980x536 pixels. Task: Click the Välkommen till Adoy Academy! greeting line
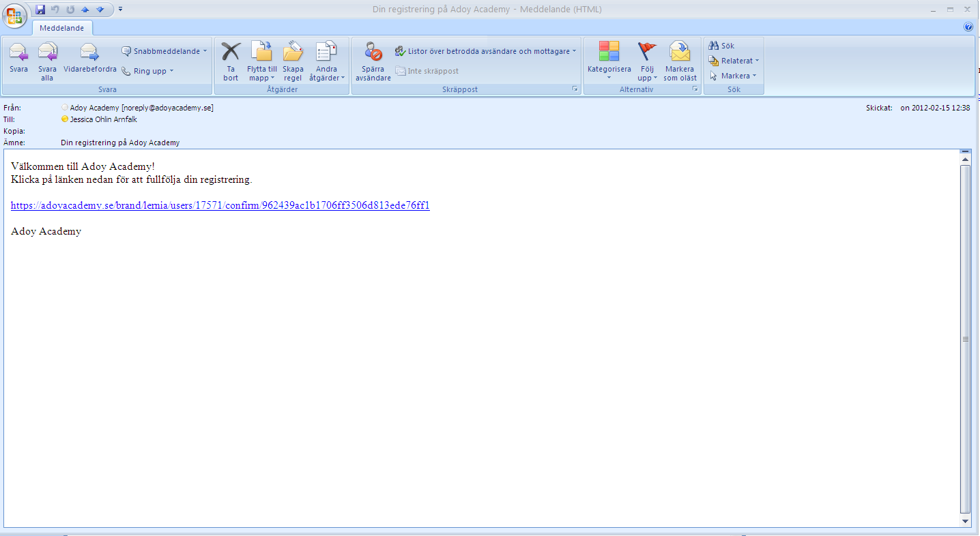point(83,166)
